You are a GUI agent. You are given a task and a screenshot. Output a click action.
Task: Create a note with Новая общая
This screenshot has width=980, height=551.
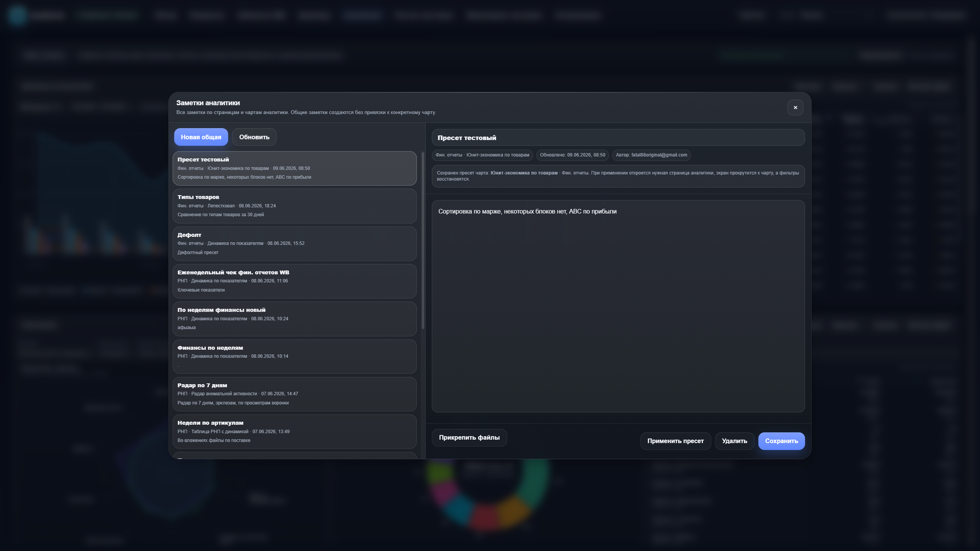coord(201,137)
